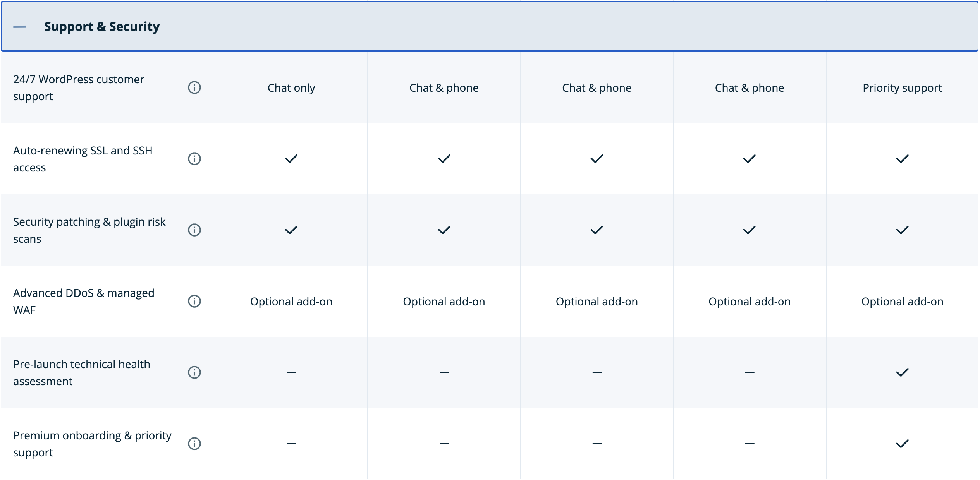The image size is (980, 480).
Task: Show info for Advanced DDoS & managed WAF
Action: pyautogui.click(x=194, y=301)
